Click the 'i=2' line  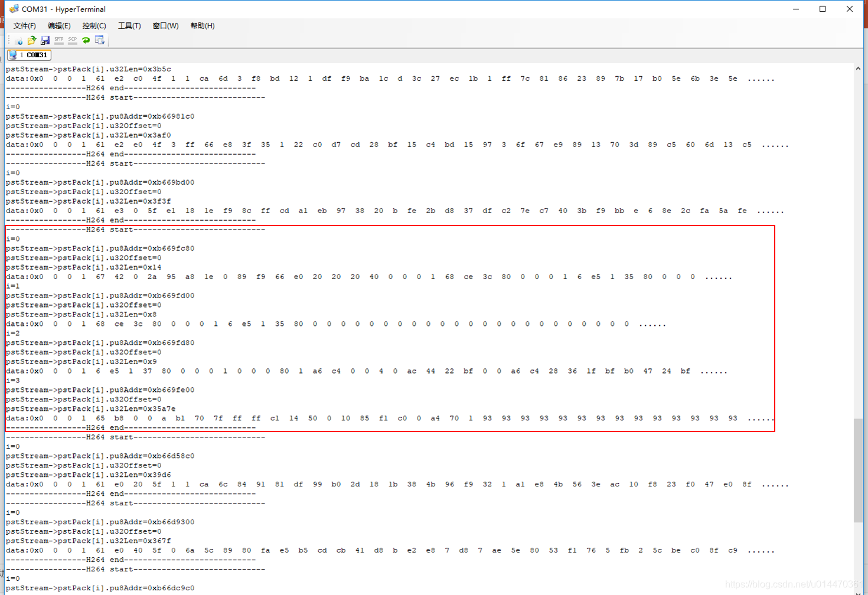13,334
